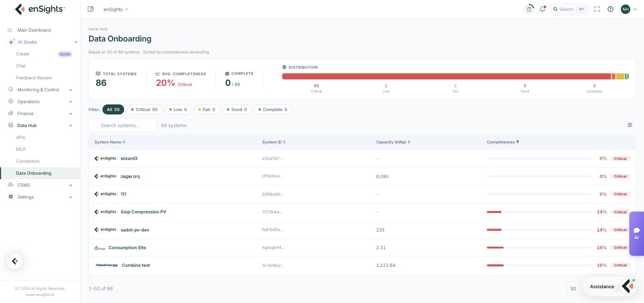Click the Settings gear icon
This screenshot has width=644, height=303.
click(x=11, y=197)
